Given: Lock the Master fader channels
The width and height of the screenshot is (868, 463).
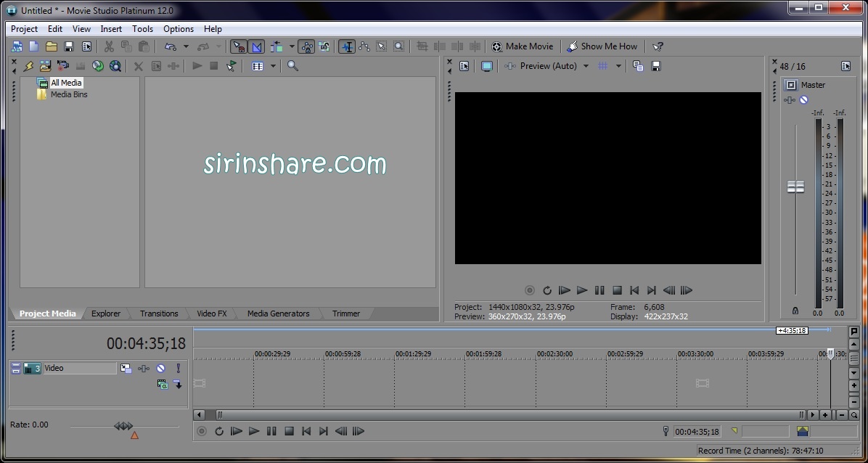Looking at the screenshot, I should tap(795, 311).
